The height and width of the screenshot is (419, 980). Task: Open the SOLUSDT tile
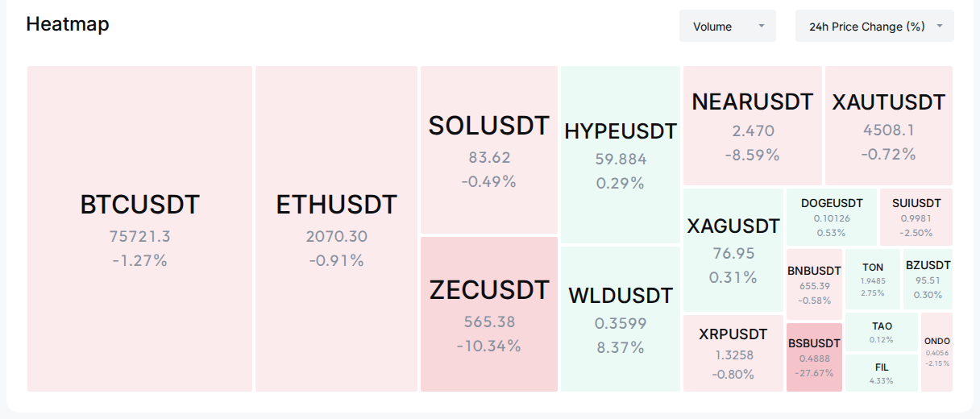[489, 150]
